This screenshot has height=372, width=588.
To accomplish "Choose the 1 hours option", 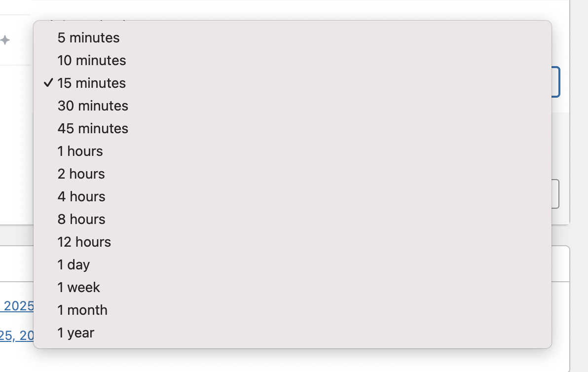I will tap(80, 151).
